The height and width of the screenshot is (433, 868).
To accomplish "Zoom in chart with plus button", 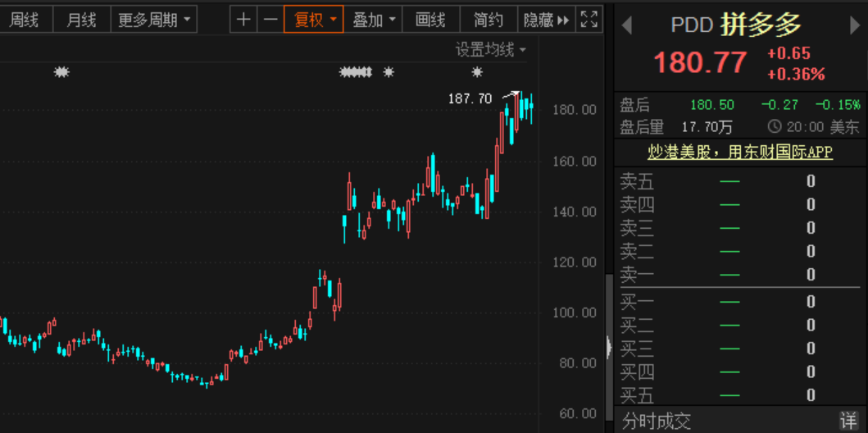I will coord(243,20).
